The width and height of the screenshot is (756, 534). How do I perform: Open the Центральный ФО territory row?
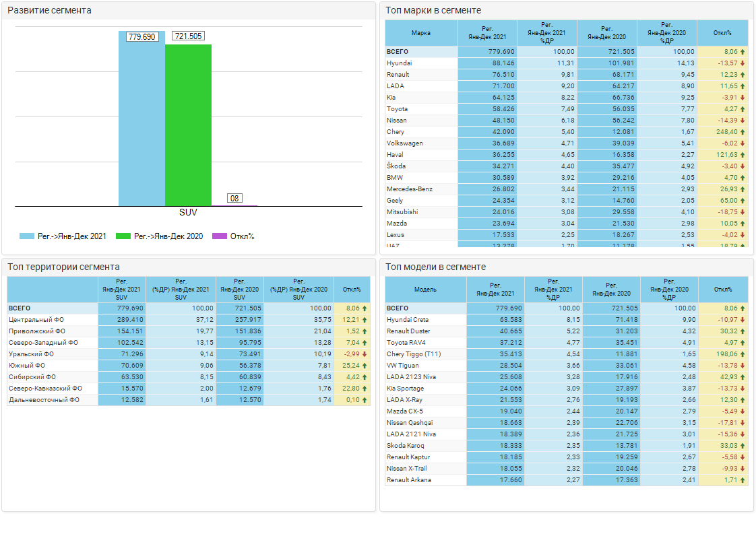37,320
